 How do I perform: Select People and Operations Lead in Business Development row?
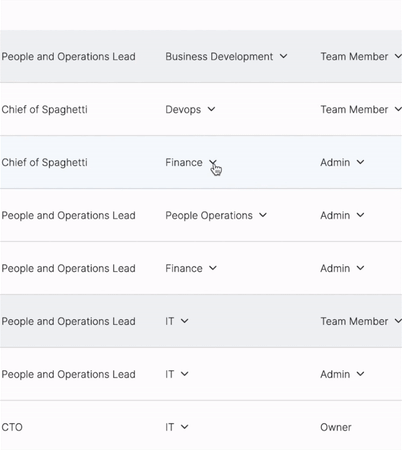(68, 57)
